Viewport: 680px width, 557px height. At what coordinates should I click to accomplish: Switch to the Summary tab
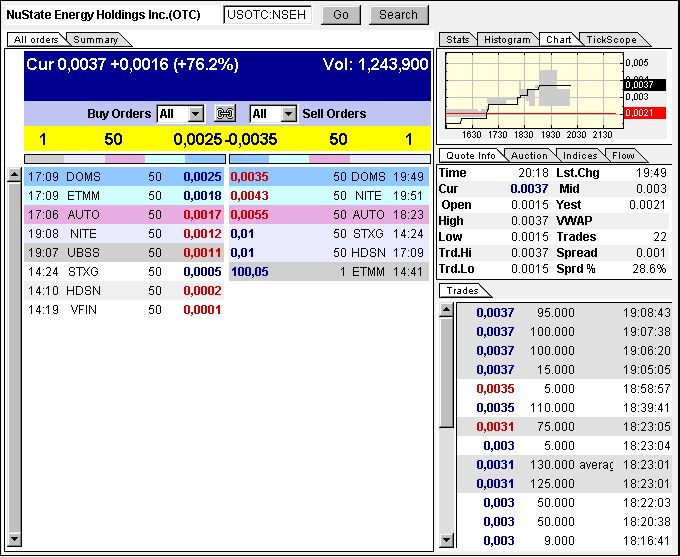(x=96, y=40)
